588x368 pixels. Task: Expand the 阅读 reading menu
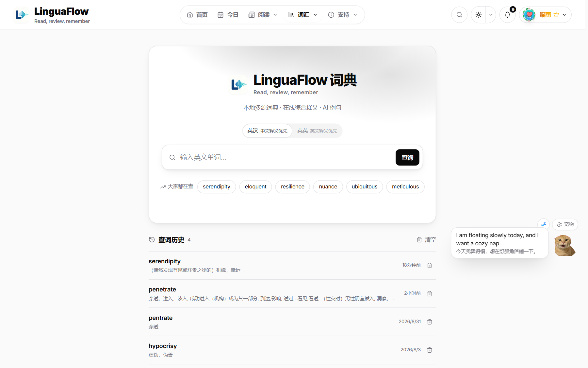point(263,15)
